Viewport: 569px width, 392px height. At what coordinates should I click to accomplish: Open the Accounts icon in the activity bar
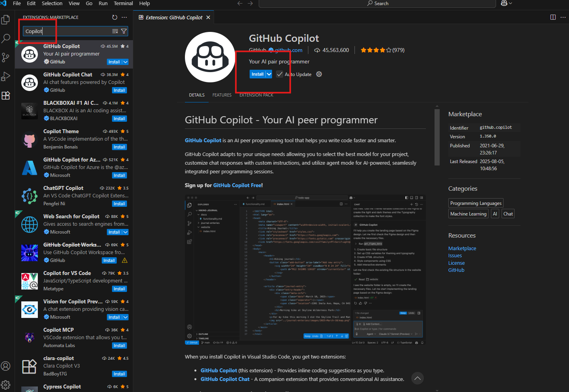click(x=6, y=366)
